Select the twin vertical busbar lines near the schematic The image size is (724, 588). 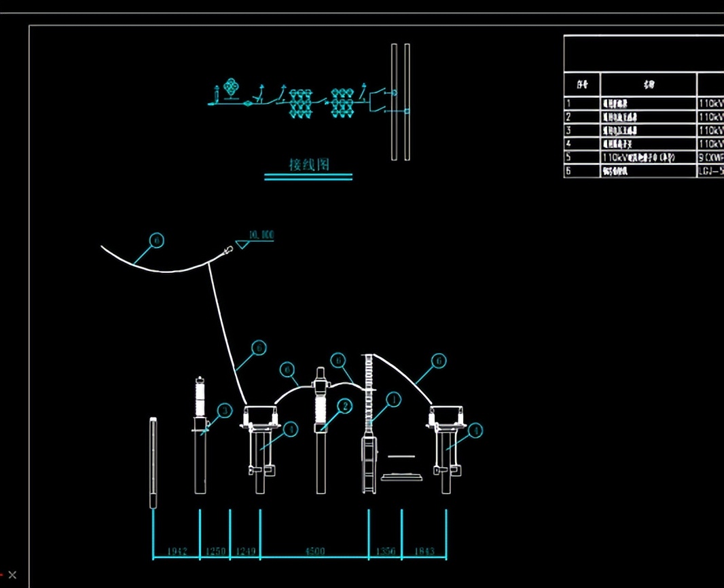399,102
